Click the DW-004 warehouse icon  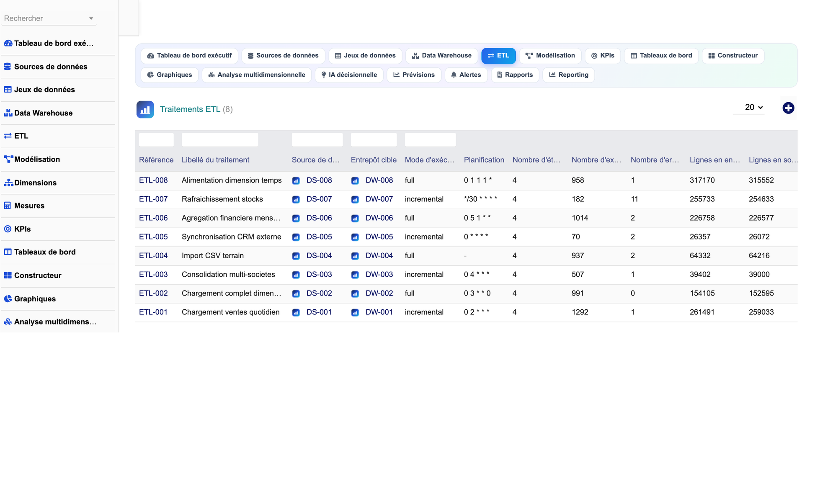[355, 256]
